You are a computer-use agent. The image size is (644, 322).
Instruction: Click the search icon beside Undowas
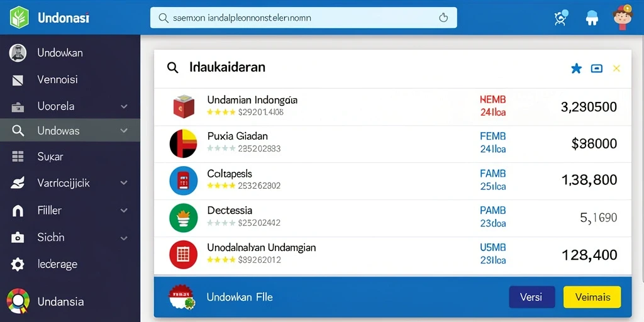tap(18, 131)
